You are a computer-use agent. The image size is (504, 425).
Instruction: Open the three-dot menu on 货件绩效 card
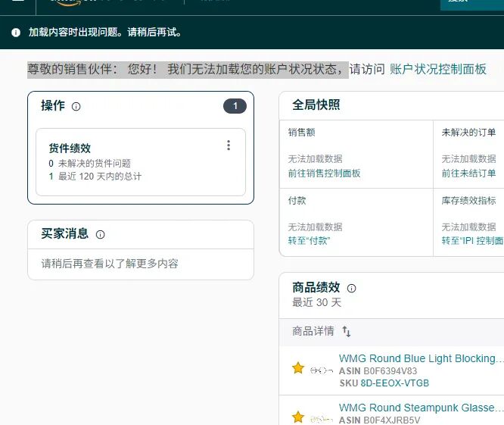[x=229, y=145]
